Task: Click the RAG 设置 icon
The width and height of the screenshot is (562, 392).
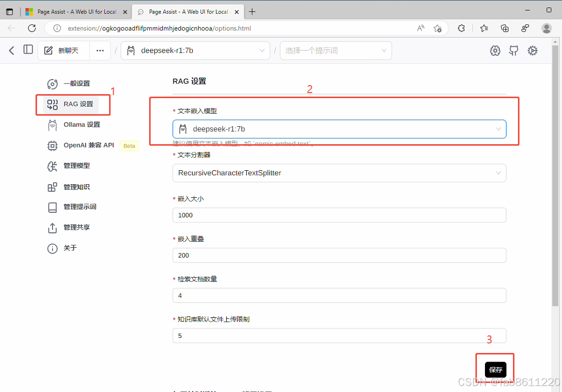Action: click(53, 104)
